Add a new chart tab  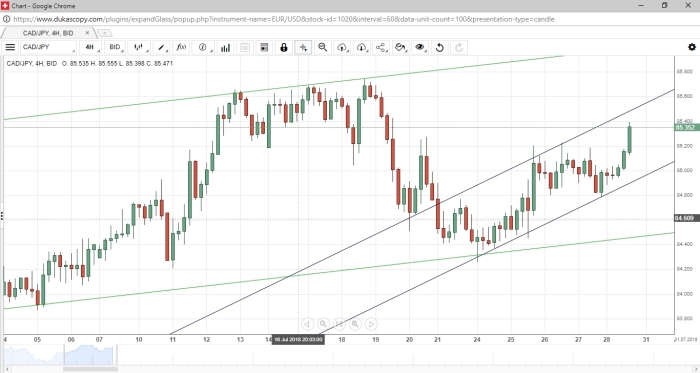104,33
